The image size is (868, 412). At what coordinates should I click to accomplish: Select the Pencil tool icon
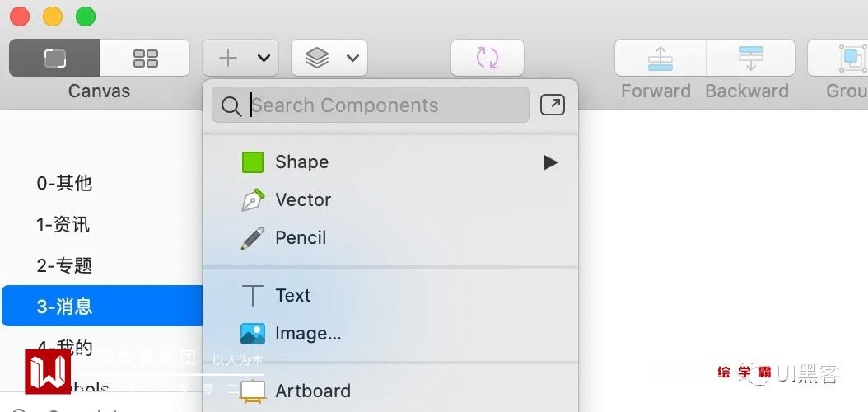click(x=253, y=238)
